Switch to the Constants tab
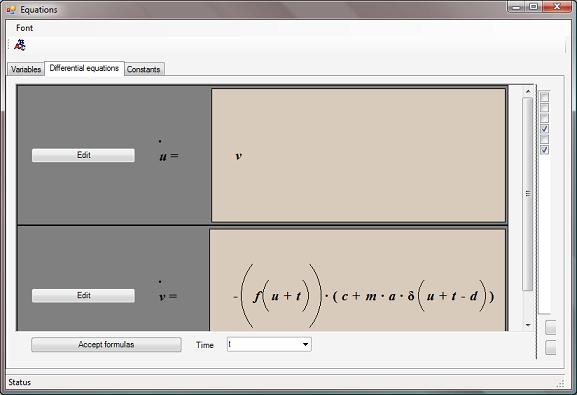This screenshot has height=395, width=577. tap(144, 69)
